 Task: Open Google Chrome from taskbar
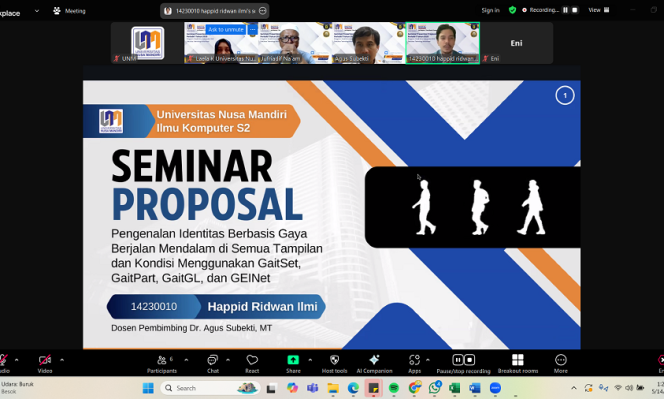coord(415,388)
